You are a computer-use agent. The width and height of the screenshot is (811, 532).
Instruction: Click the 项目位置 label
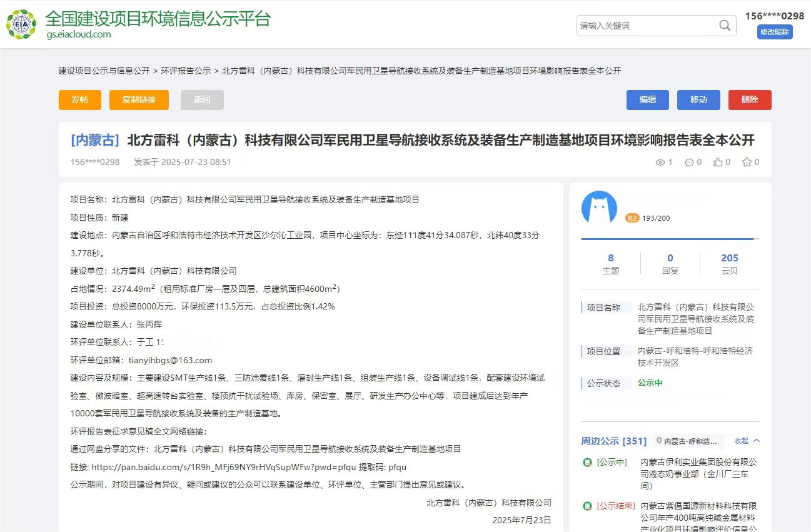(603, 351)
